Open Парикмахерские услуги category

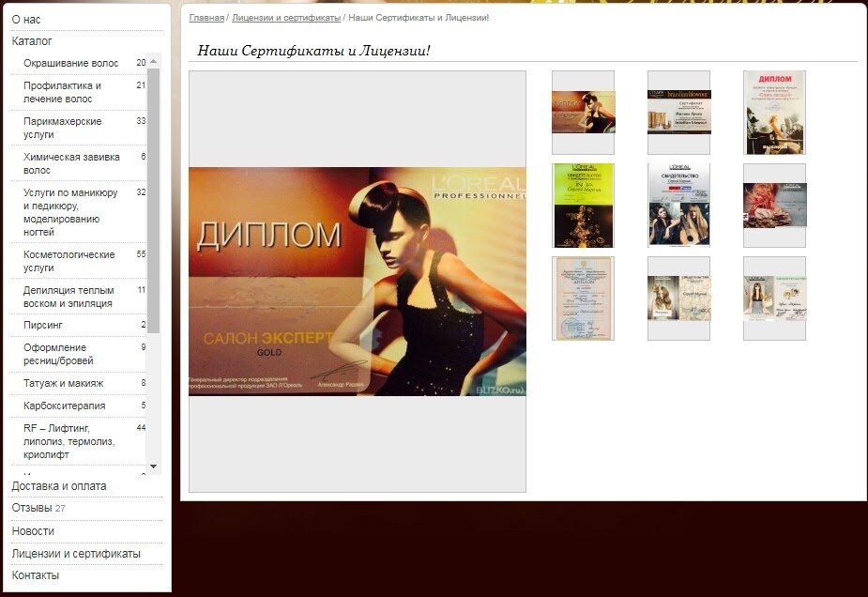point(62,128)
